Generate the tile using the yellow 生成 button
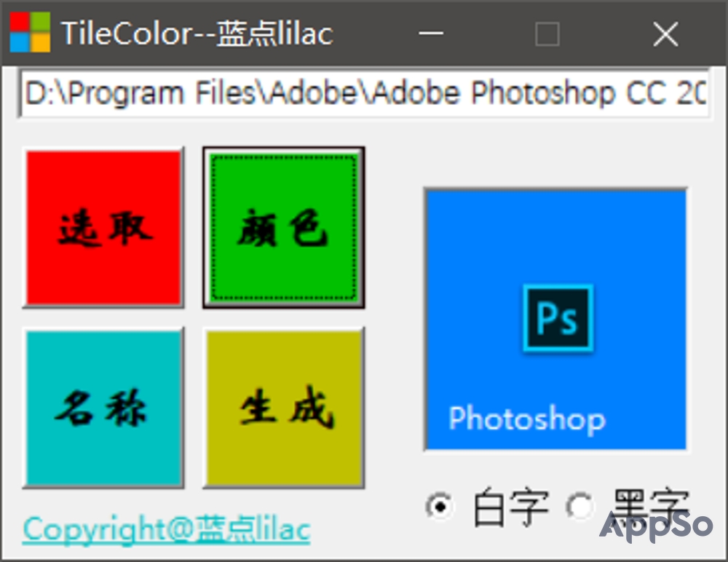This screenshot has height=562, width=728. tap(283, 408)
